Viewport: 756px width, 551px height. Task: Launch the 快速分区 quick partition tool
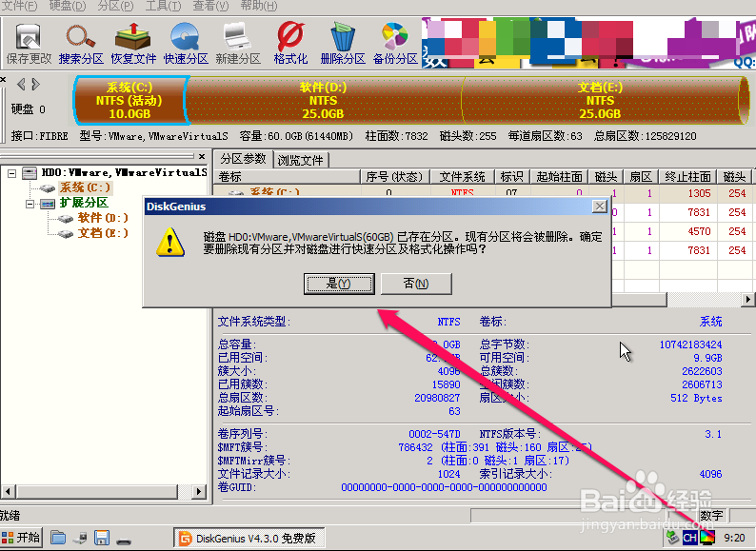point(185,43)
